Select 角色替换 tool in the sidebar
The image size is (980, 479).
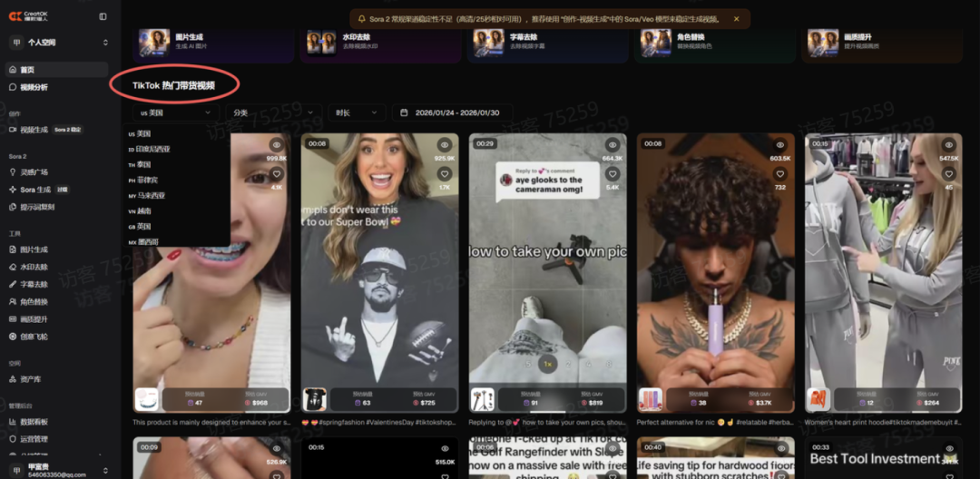pyautogui.click(x=56, y=301)
